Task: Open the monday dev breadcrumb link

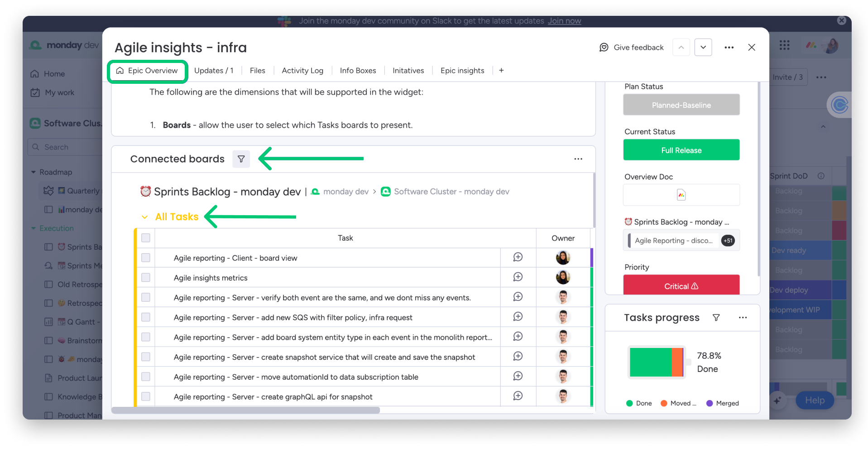Action: point(340,192)
